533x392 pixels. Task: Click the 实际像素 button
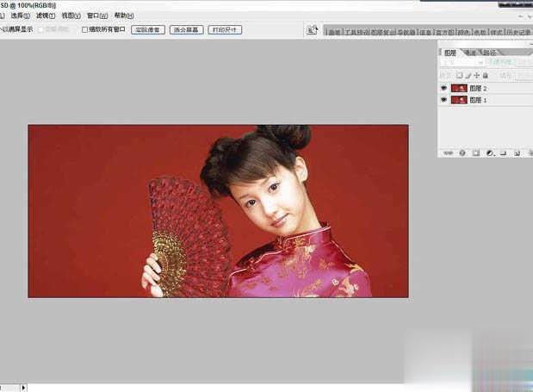pos(148,30)
